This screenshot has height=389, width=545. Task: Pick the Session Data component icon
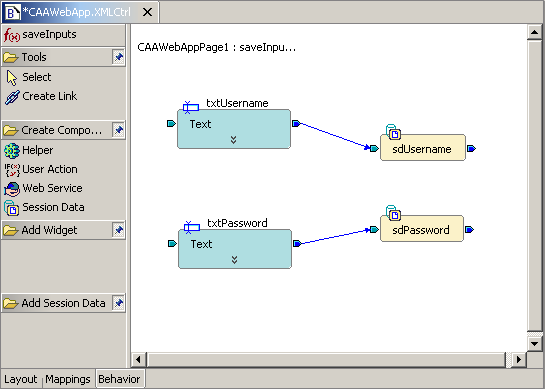pos(11,208)
